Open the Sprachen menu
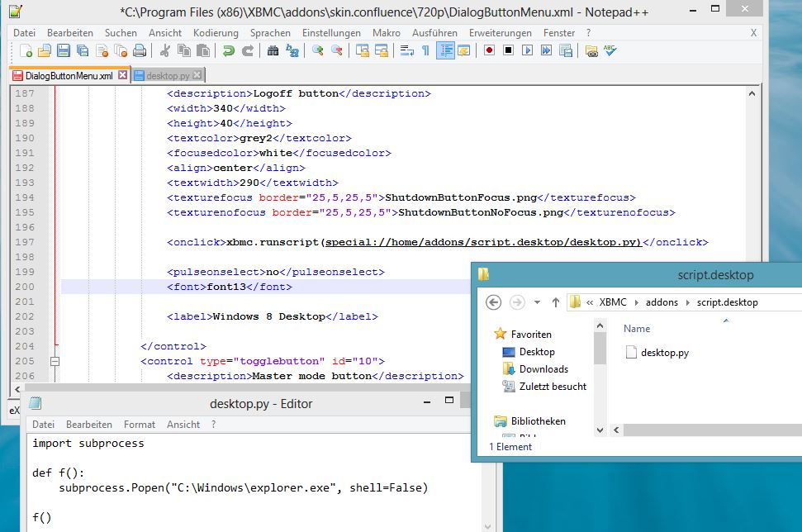The height and width of the screenshot is (532, 802). click(x=270, y=33)
